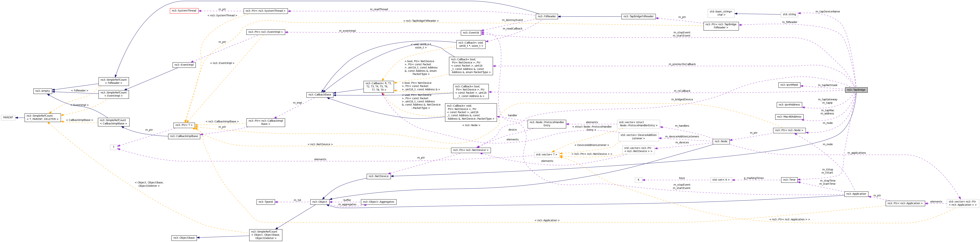Click the m_promiscRxCallback edge label

(x=682, y=64)
